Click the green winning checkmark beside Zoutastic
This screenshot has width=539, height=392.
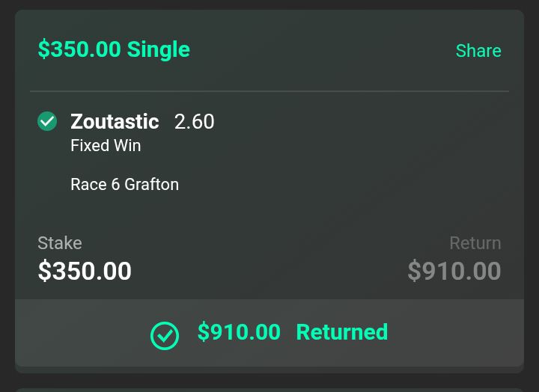tap(47, 121)
